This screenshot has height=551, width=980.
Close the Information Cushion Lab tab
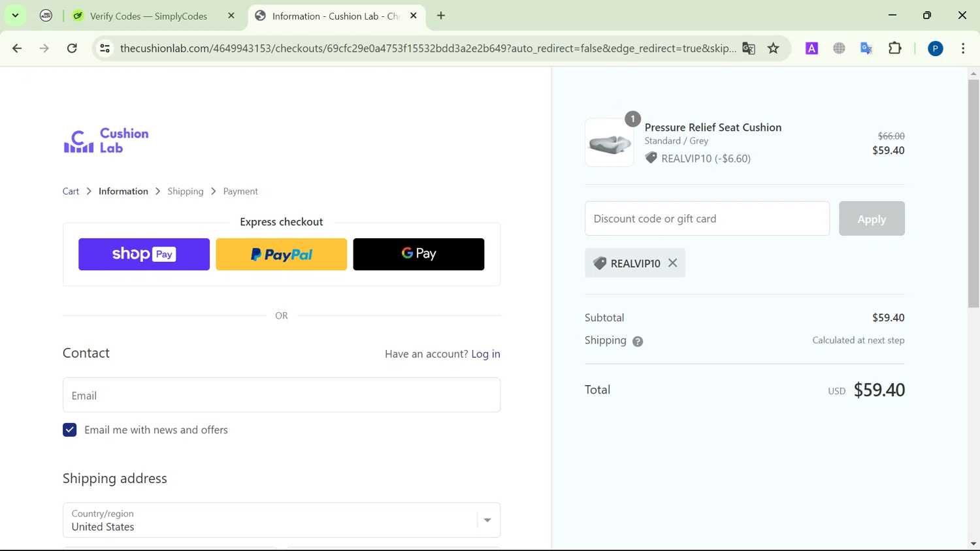414,16
